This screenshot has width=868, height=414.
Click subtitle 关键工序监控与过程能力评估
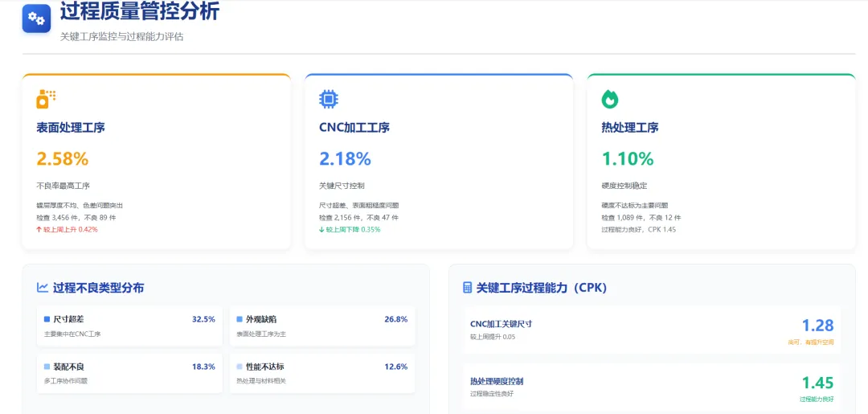[x=122, y=37]
